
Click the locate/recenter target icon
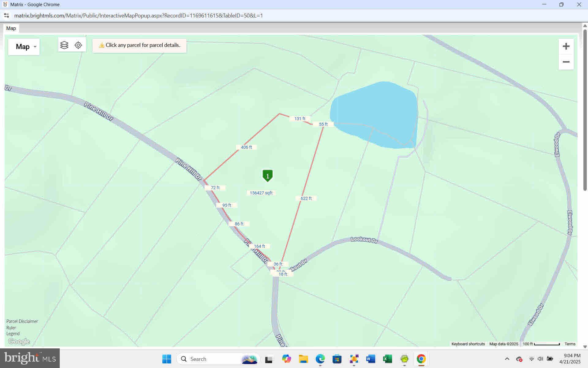[78, 45]
